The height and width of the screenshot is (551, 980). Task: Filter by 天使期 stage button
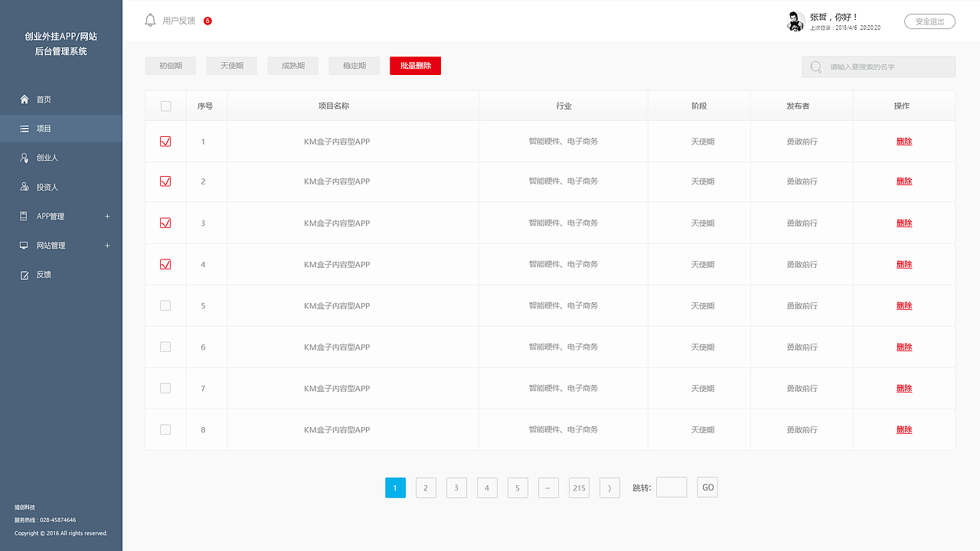point(232,66)
